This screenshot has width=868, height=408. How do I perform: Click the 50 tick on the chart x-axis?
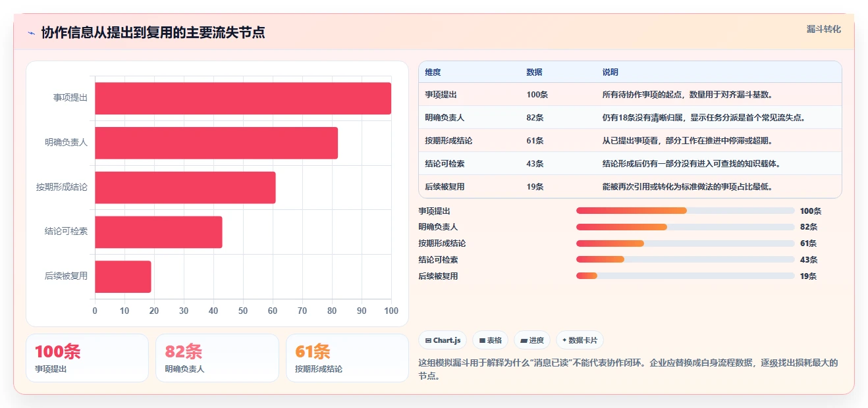243,311
